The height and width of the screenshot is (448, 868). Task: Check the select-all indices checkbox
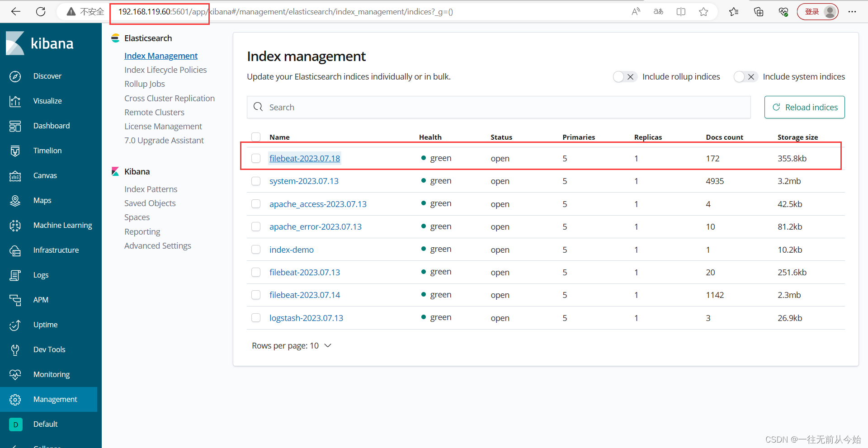click(256, 137)
